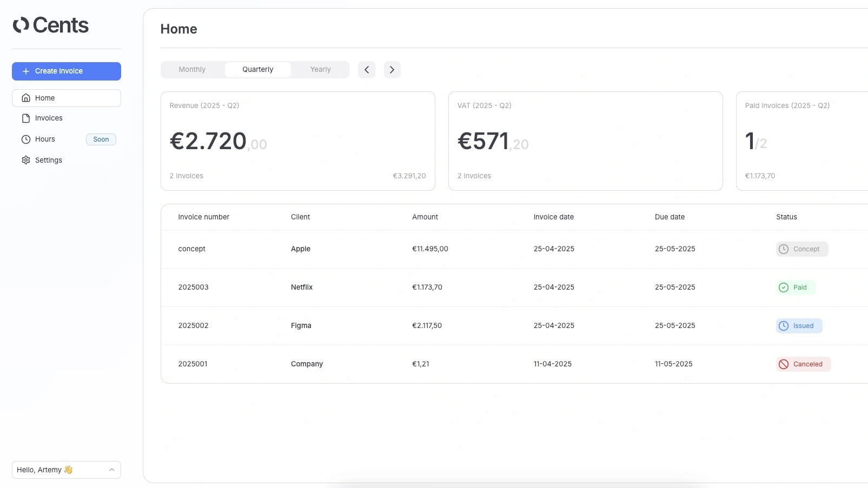Viewport: 868px width, 488px height.
Task: Click the green Paid check icon for Netflix
Action: [783, 287]
